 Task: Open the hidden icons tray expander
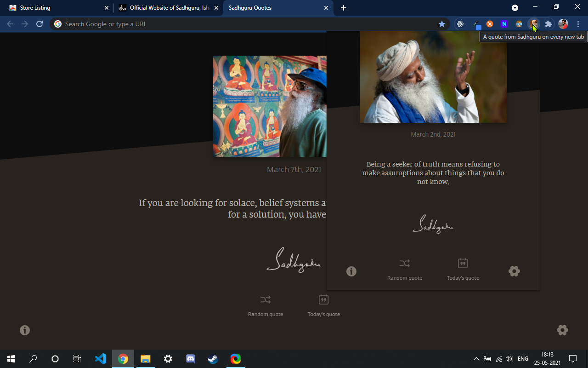476,358
